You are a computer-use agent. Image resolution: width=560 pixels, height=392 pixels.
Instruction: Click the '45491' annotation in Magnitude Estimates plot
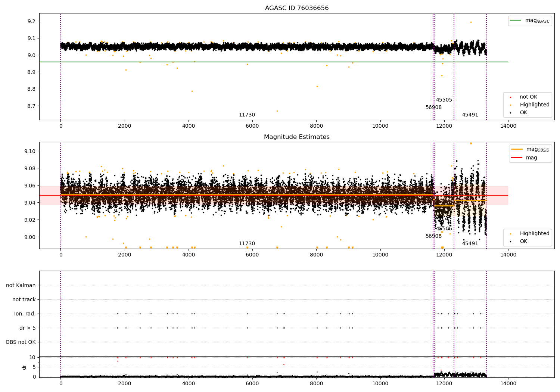point(470,243)
